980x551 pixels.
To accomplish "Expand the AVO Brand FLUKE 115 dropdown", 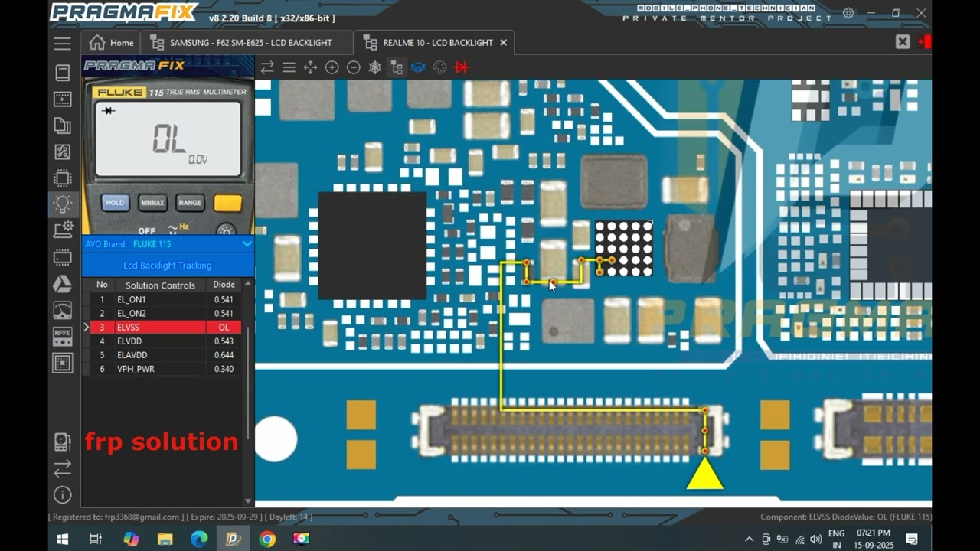I will tap(247, 244).
